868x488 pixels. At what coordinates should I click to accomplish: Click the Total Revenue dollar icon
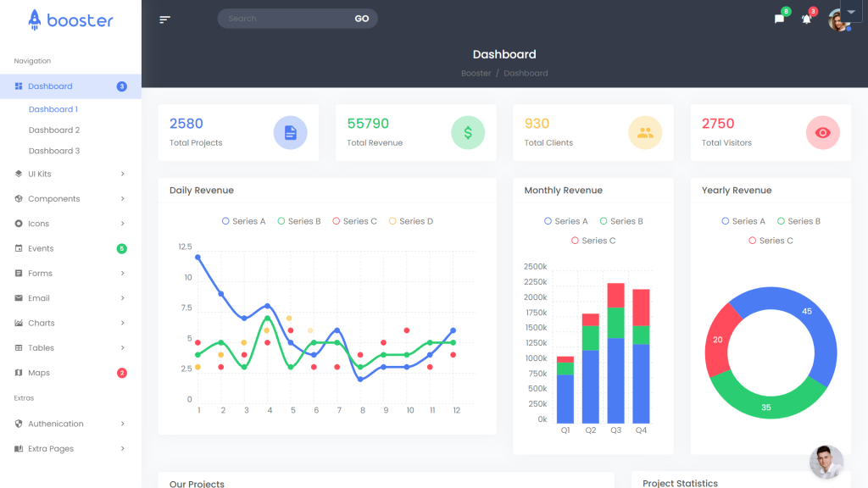coord(468,132)
